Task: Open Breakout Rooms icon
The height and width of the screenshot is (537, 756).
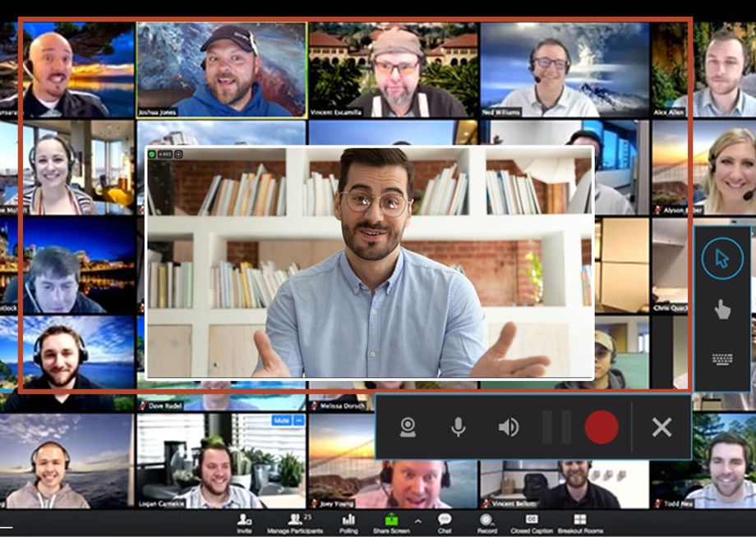Action: [x=580, y=518]
